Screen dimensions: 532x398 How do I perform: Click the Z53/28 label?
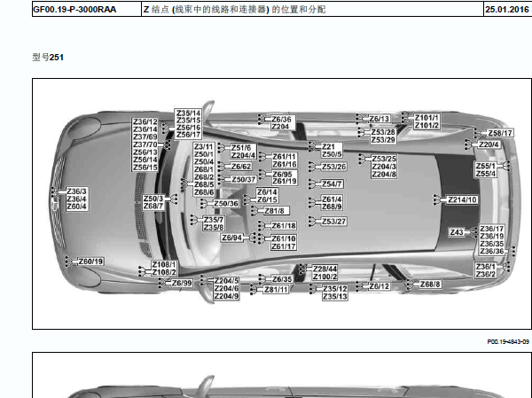click(x=383, y=132)
